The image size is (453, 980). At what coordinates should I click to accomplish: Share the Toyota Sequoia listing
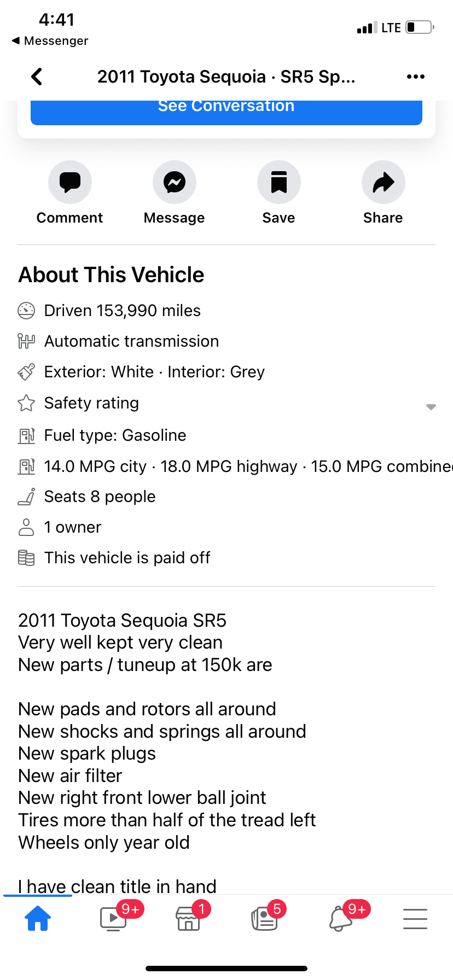[x=384, y=182]
